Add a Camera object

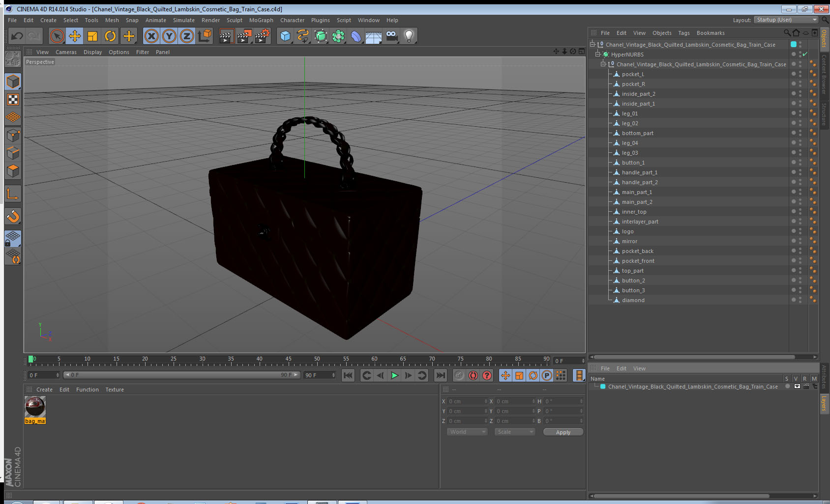(391, 36)
